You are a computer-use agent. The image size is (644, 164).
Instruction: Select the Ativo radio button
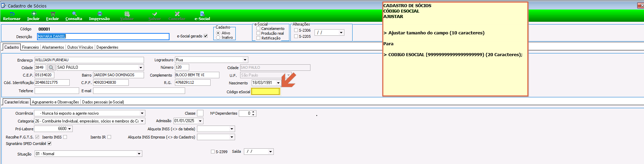(x=218, y=33)
